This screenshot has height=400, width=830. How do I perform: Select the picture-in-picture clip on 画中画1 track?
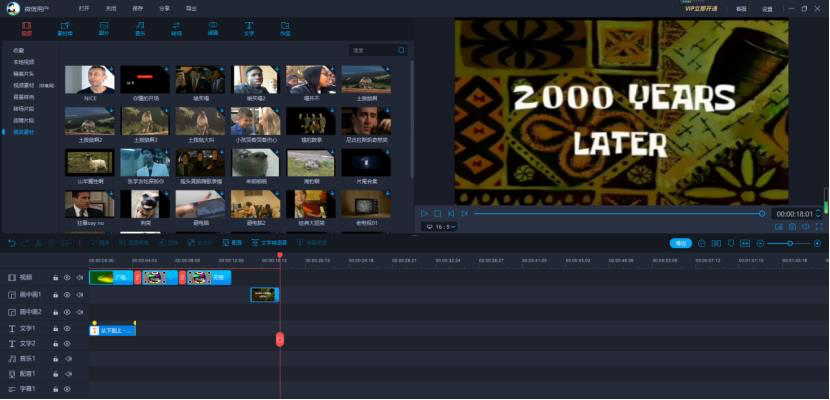265,295
